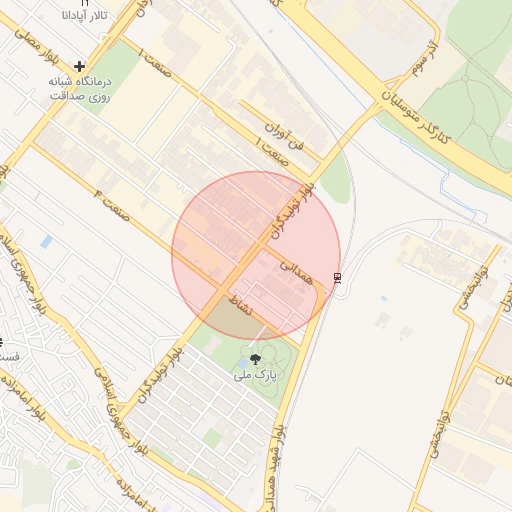The image size is (512, 512).
Task: Click the small green park beside بلوار تولیدگران
Action: click(335, 182)
